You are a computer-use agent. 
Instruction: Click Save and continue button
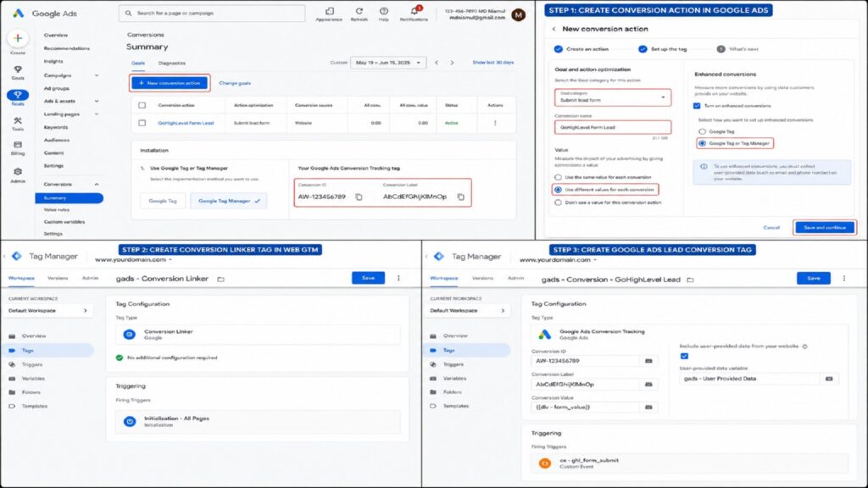click(x=825, y=227)
